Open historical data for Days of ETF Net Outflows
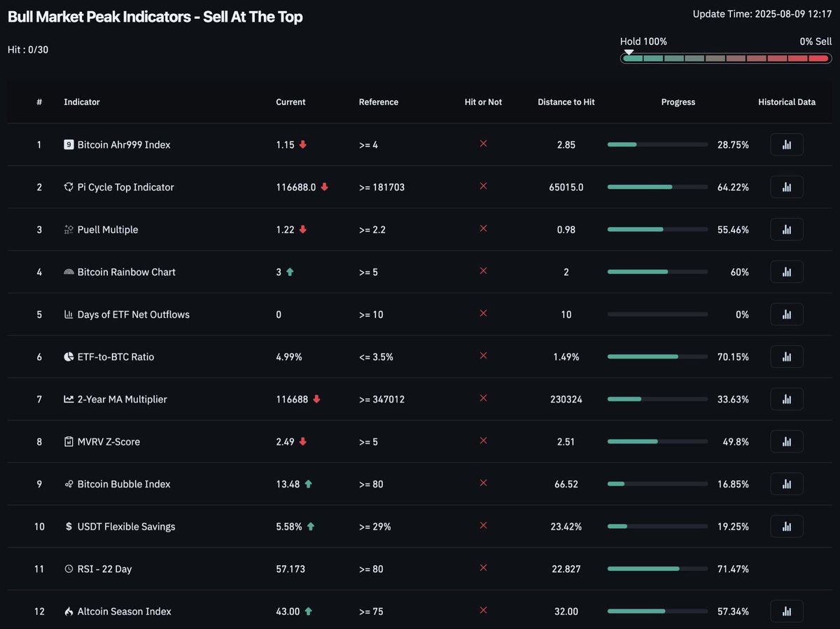 [786, 314]
